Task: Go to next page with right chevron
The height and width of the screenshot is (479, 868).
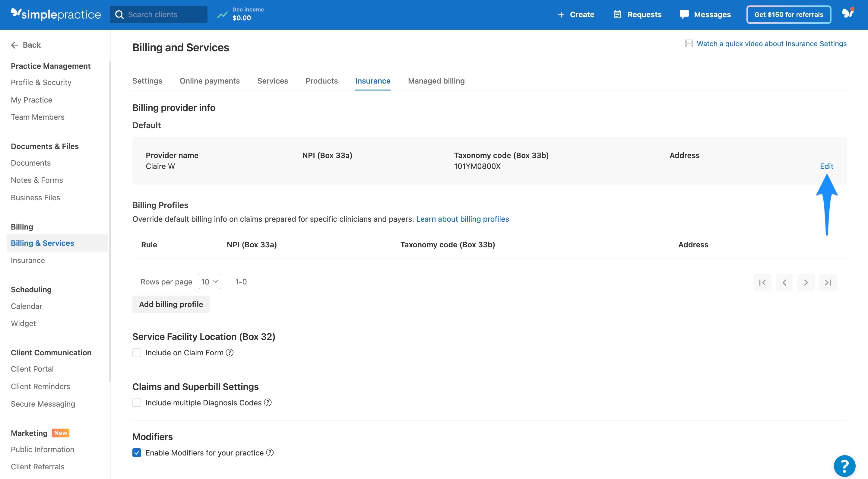Action: tap(806, 282)
